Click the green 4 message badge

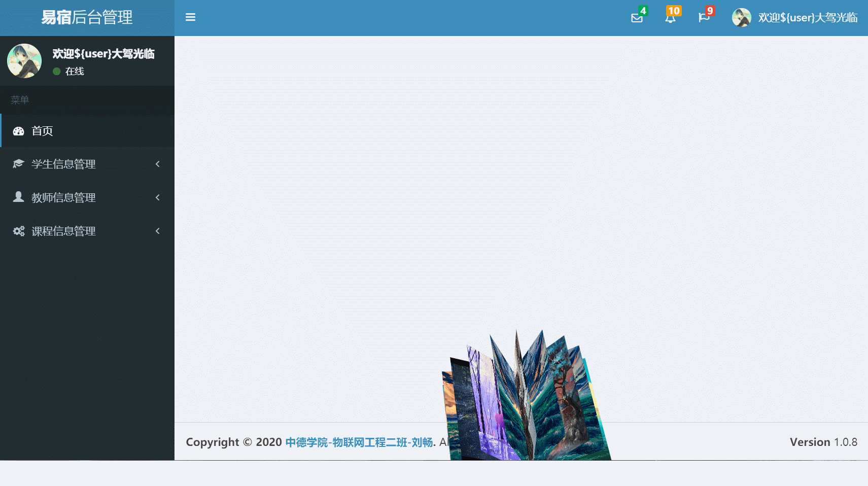coord(643,11)
